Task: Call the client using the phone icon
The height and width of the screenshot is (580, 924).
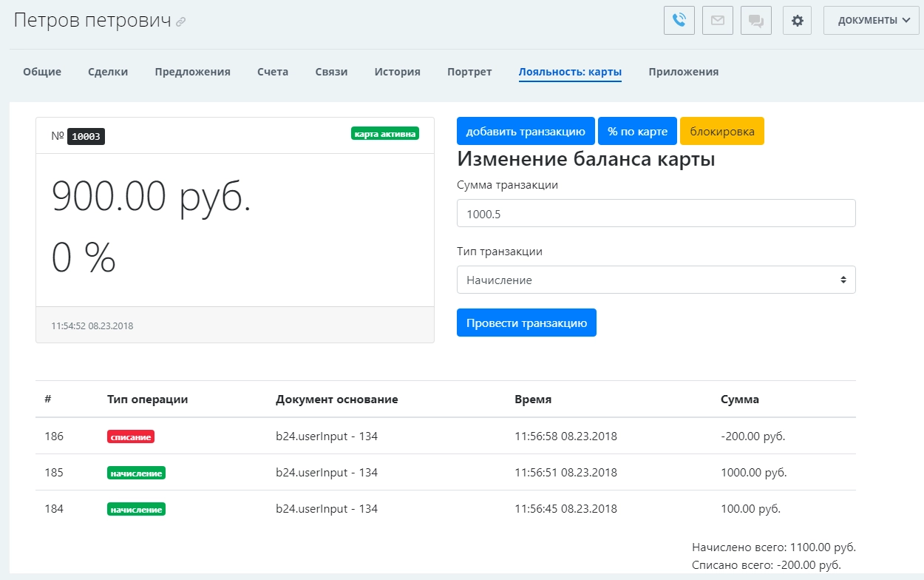Action: pos(679,20)
